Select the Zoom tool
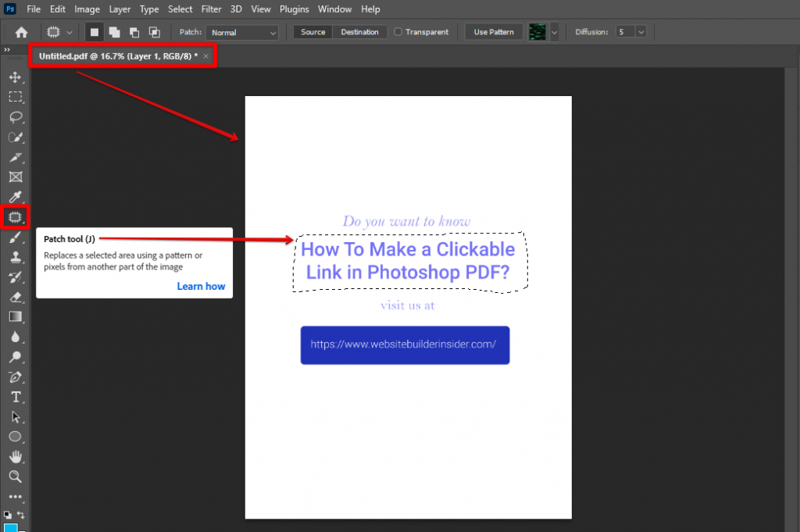 click(x=16, y=477)
